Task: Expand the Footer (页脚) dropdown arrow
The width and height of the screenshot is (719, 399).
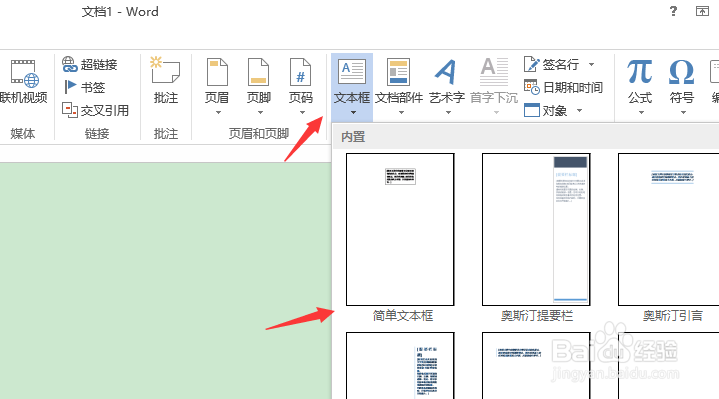Action: [x=260, y=112]
